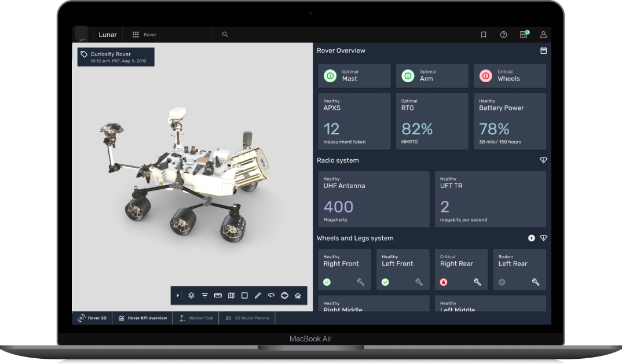Open the user profile icon
This screenshot has height=364, width=622.
(x=543, y=35)
